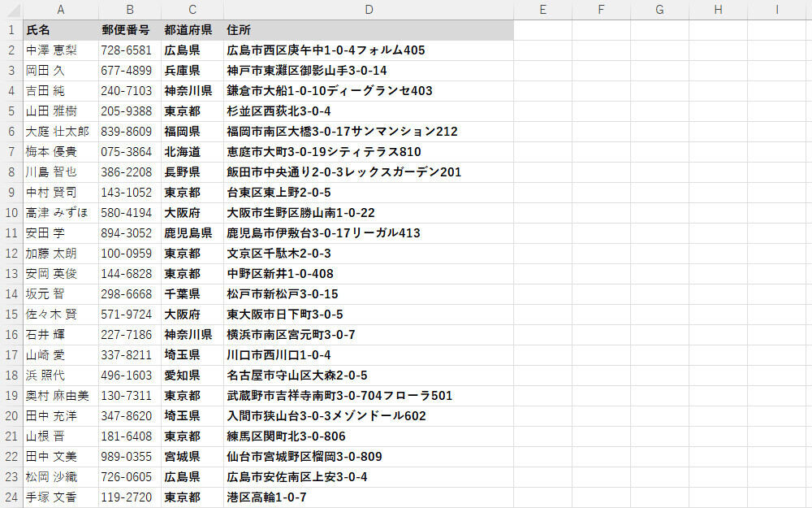Select name cell 高津 みずほ
Viewport: 812px width, 508px height.
pos(61,213)
